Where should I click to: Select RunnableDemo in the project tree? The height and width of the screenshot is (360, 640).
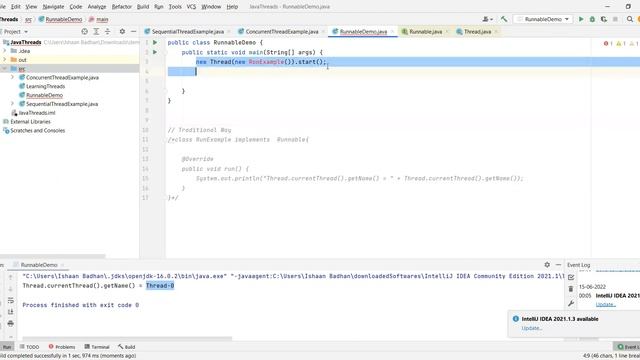(44, 95)
